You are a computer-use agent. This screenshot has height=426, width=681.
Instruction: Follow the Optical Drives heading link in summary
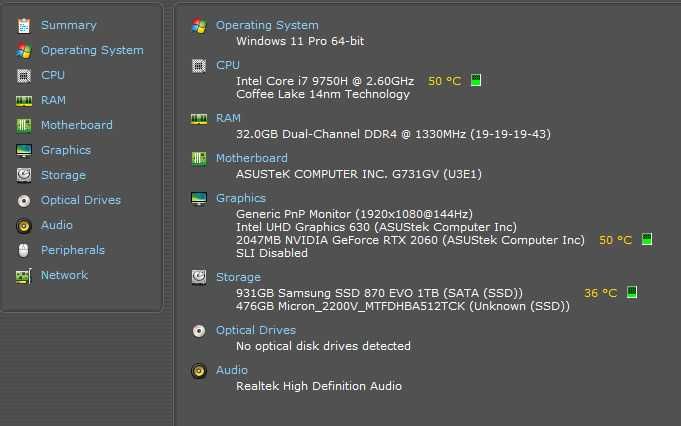pos(256,330)
